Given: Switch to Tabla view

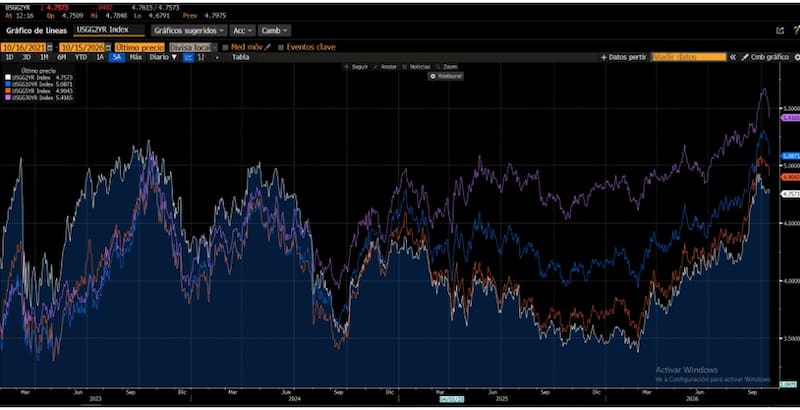Looking at the screenshot, I should [241, 57].
